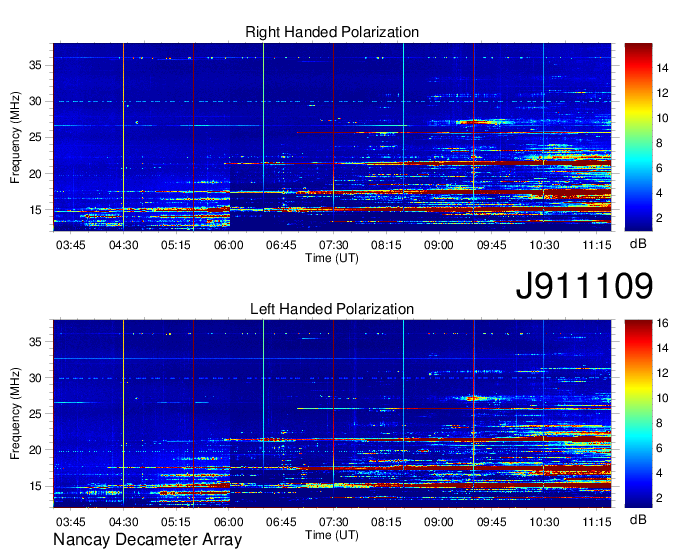Click the 11:15 tick on the Right Handed time axis
Image resolution: width=680 pixels, height=552 pixels.
(x=597, y=245)
